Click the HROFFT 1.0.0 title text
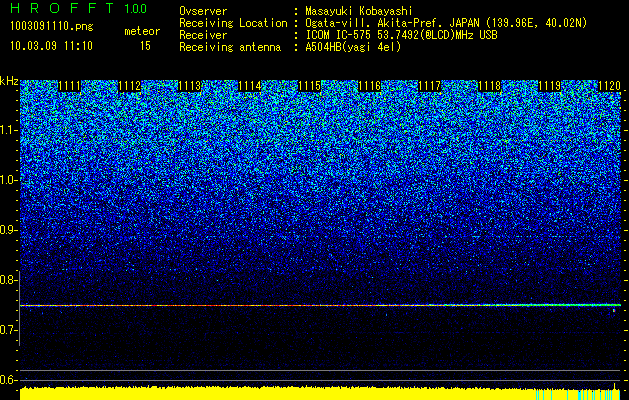Viewport: 629px width, 400px height. [x=79, y=8]
